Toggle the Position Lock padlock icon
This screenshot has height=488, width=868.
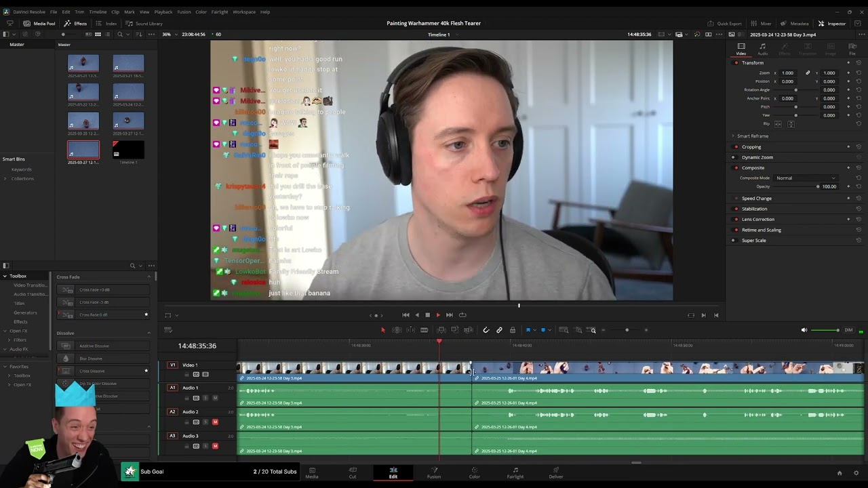pos(512,330)
